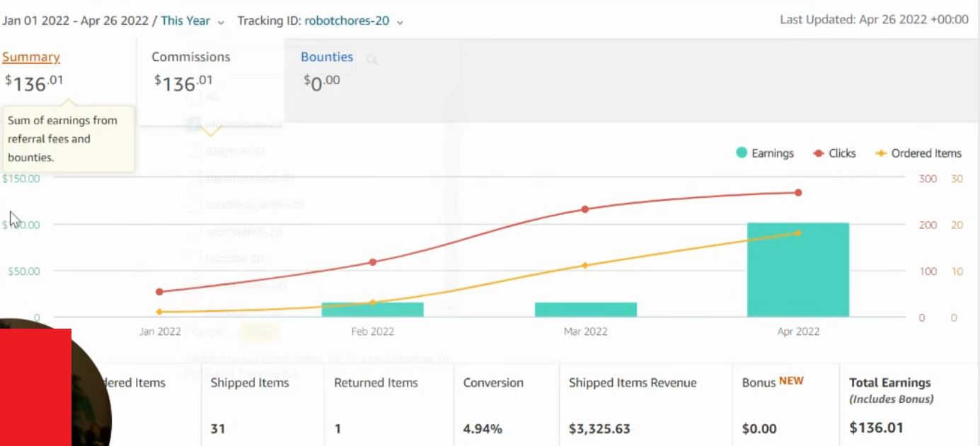This screenshot has width=980, height=446.
Task: Click the Clicks data point for Jan 2022
Action: coord(159,292)
